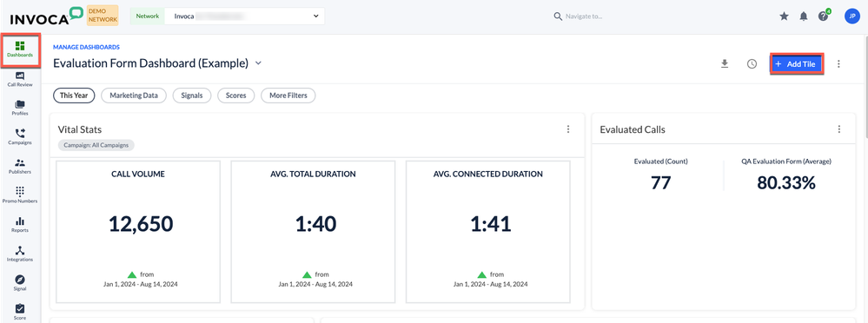Open Publishers in the sidebar

point(20,166)
